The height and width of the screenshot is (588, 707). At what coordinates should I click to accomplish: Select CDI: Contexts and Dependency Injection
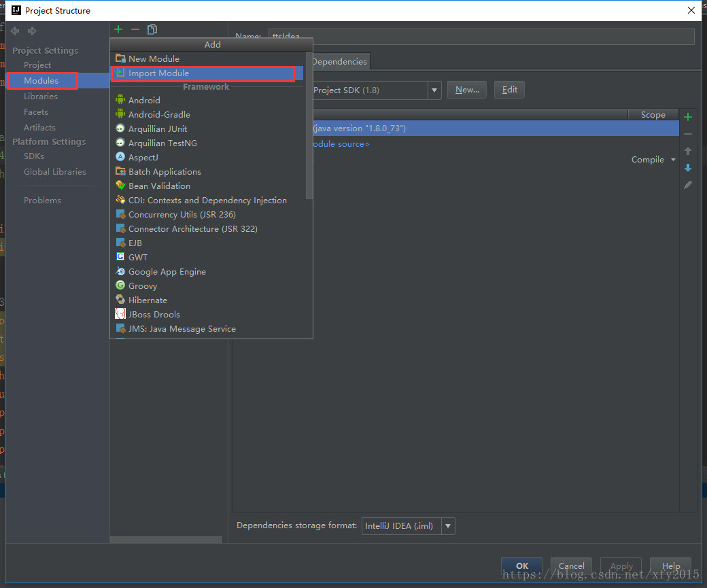pos(207,201)
